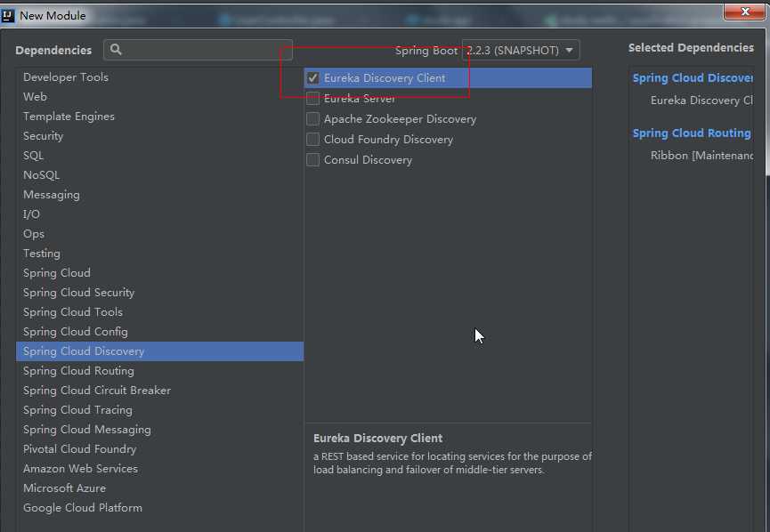Screen dimensions: 770x532
Task: Uncheck Eureka Discovery Client checkbox
Action: pyautogui.click(x=312, y=78)
